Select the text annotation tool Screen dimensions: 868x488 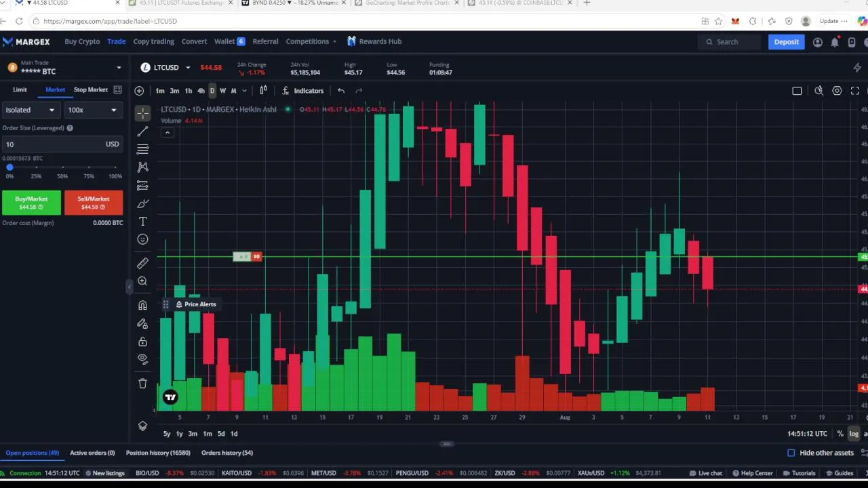[x=142, y=222]
